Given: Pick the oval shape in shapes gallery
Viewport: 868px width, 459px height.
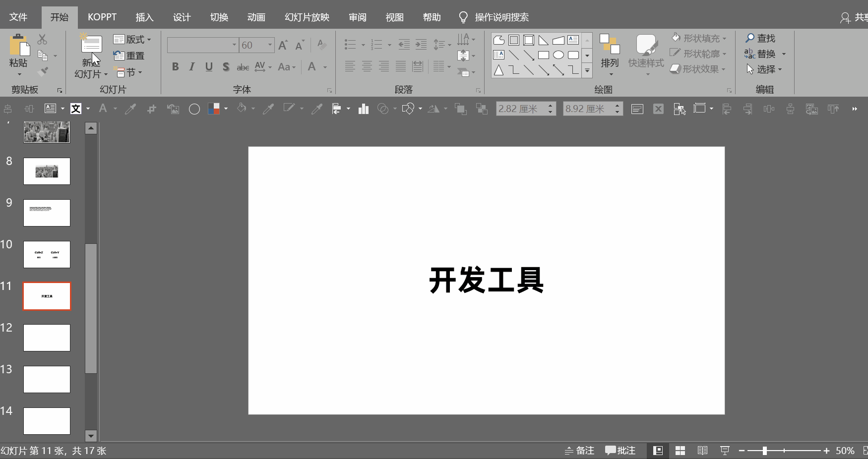Looking at the screenshot, I should tap(558, 55).
